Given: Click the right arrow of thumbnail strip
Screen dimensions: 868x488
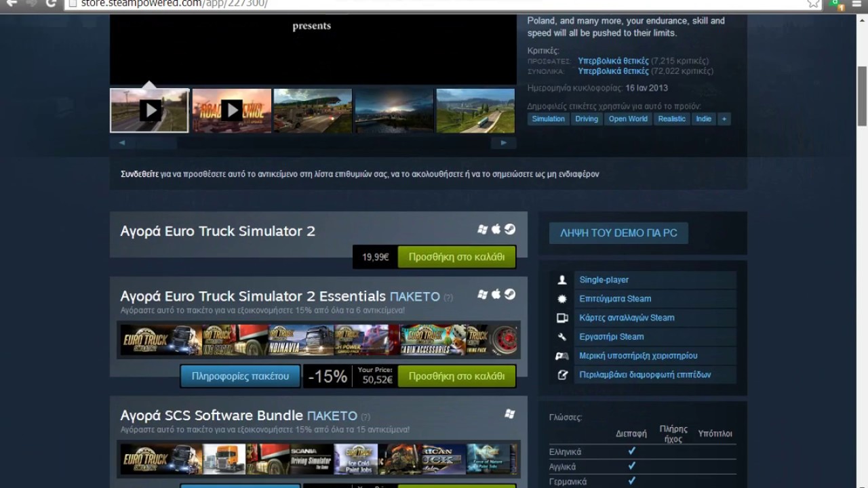Looking at the screenshot, I should coord(503,143).
